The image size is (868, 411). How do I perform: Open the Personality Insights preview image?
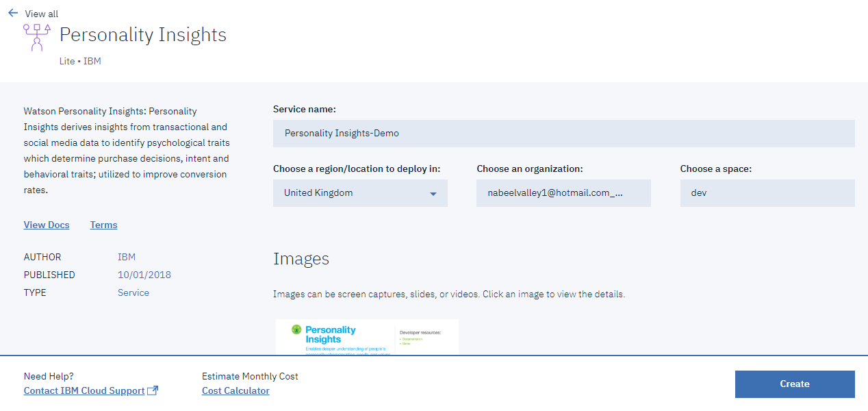(367, 336)
